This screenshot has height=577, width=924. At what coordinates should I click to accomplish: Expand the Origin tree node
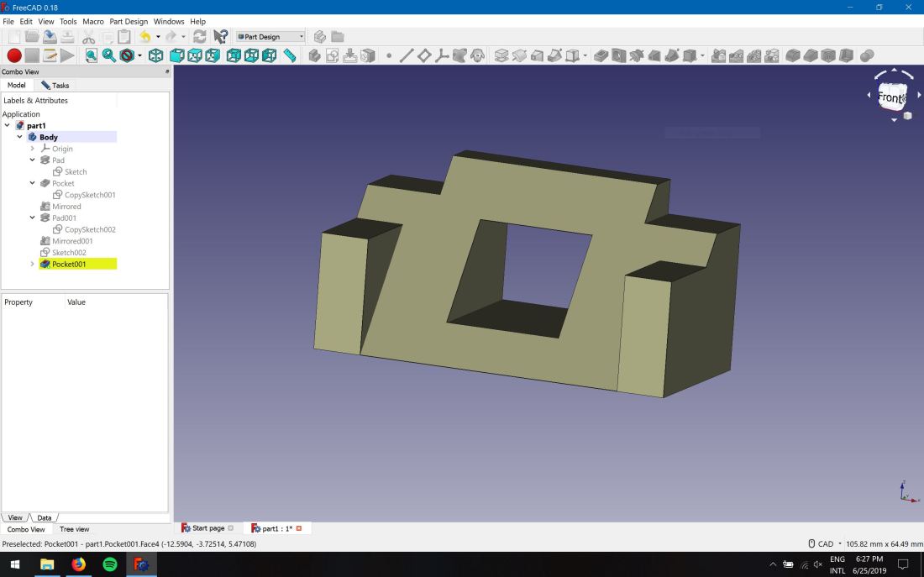32,149
